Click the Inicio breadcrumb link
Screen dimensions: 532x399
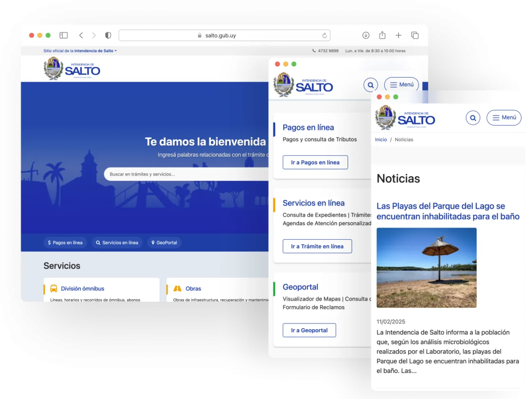381,140
